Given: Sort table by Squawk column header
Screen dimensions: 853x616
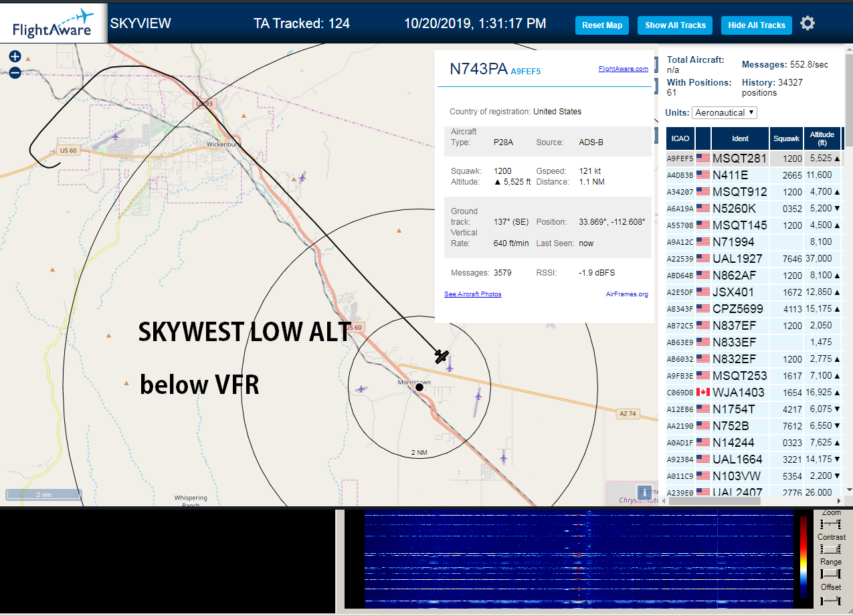Looking at the screenshot, I should click(x=786, y=138).
